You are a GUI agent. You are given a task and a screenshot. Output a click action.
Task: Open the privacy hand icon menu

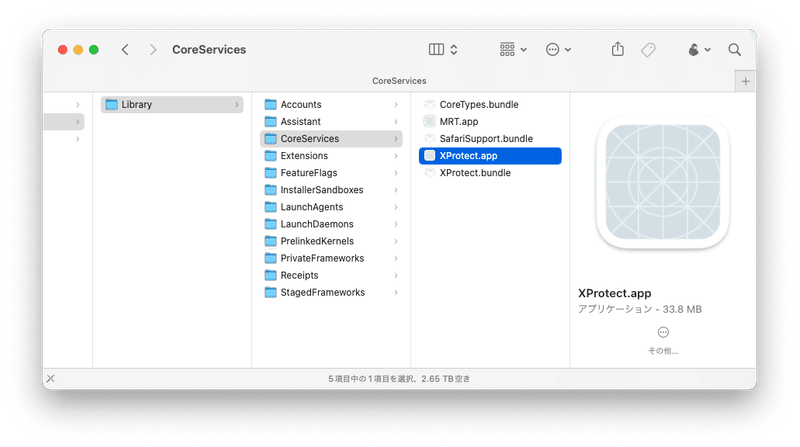pos(693,49)
